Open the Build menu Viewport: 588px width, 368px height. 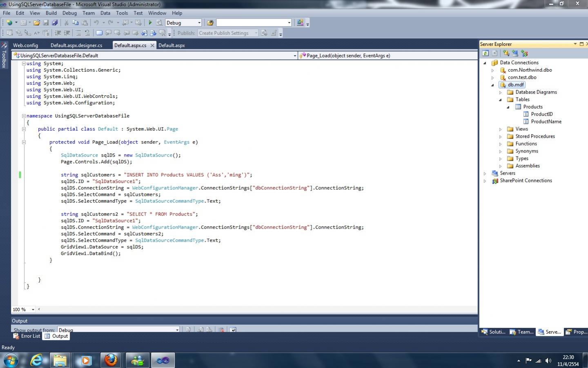pyautogui.click(x=51, y=13)
